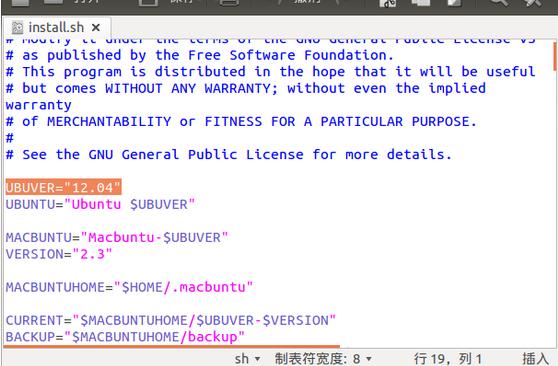
Task: Open the tab width 8 dropdown
Action: coord(323,359)
